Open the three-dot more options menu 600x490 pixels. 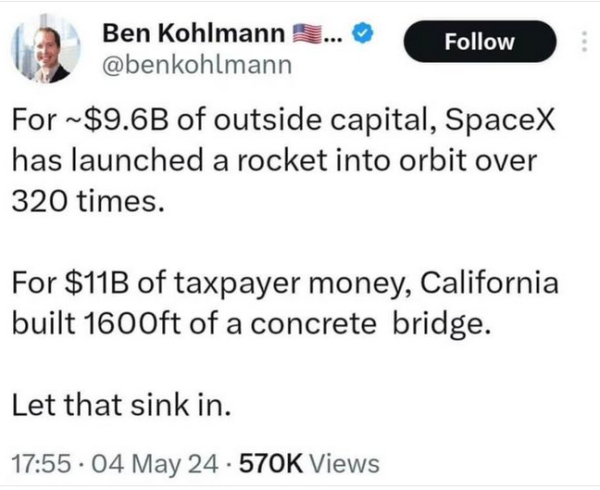(583, 41)
